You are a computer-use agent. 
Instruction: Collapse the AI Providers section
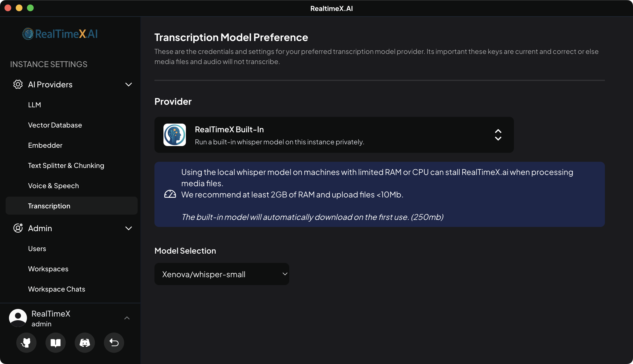pyautogui.click(x=129, y=84)
